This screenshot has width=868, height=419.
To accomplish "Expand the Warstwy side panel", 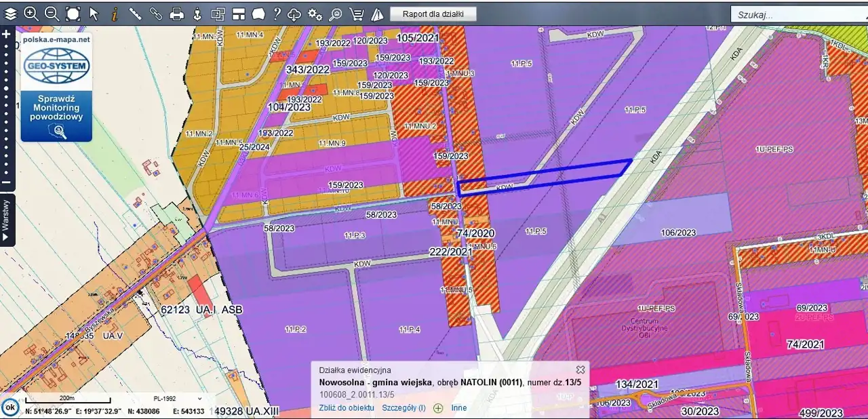I will (6, 220).
